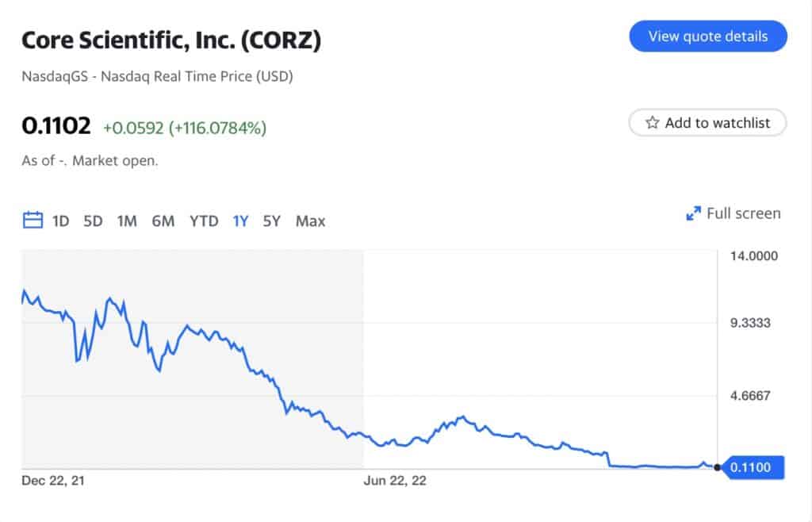Click Add to watchlist button
Image resolution: width=812 pixels, height=522 pixels.
(x=707, y=123)
